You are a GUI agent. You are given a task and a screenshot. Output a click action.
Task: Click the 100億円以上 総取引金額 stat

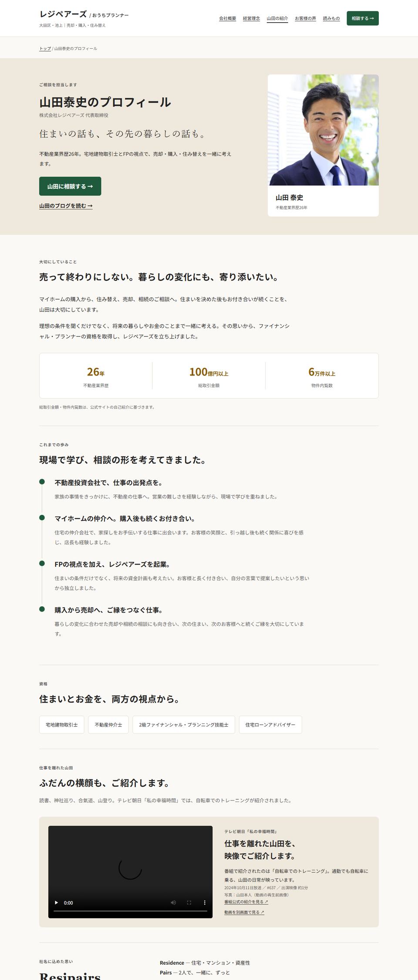209,377
